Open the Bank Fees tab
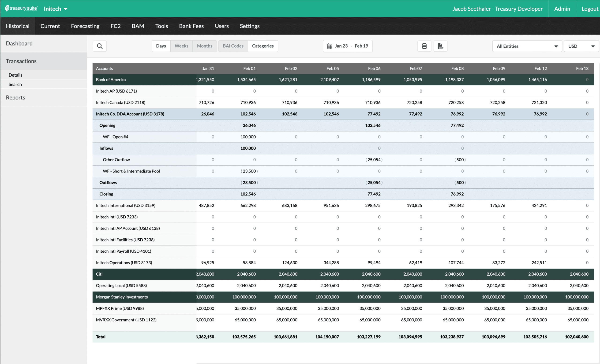The height and width of the screenshot is (364, 600). click(191, 26)
